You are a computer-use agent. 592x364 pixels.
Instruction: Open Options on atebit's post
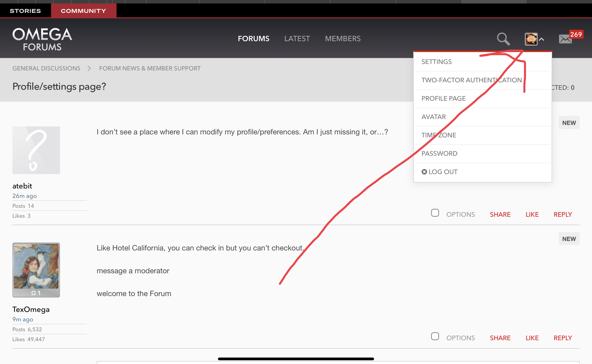point(460,214)
